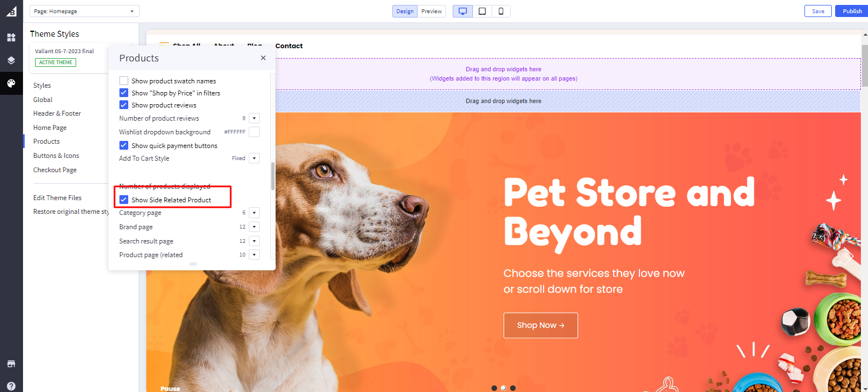868x392 pixels.
Task: Click the page preview vertical scrollbar
Action: pos(865,66)
